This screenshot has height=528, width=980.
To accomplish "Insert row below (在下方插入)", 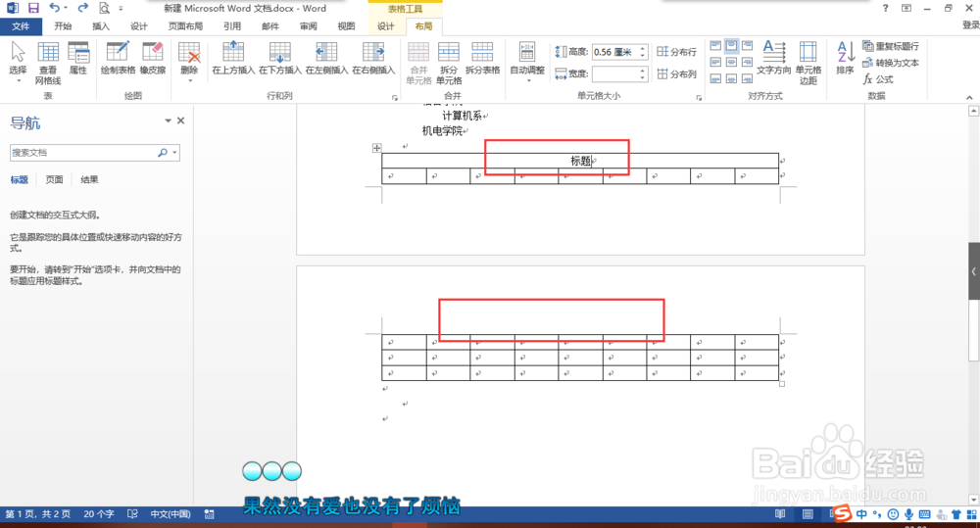I will point(279,58).
